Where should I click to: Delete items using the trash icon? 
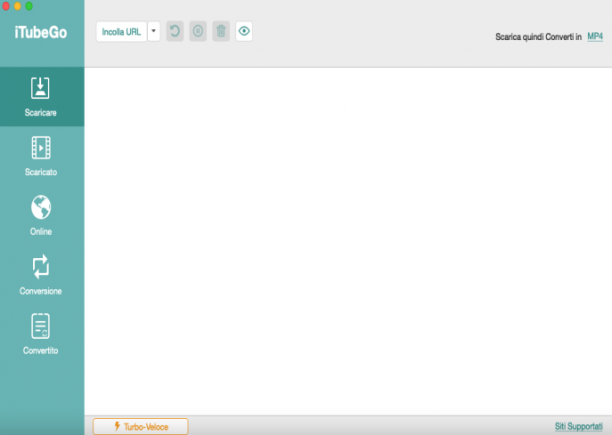click(x=221, y=31)
